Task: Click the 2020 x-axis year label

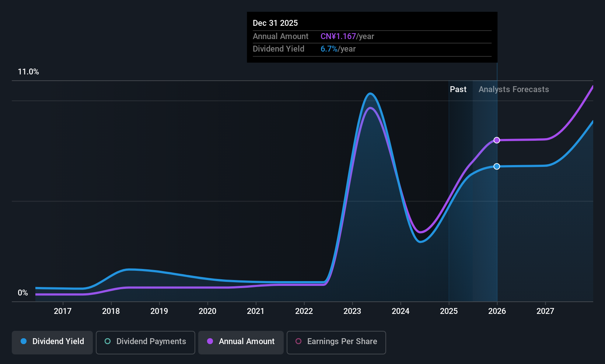Action: click(x=207, y=311)
